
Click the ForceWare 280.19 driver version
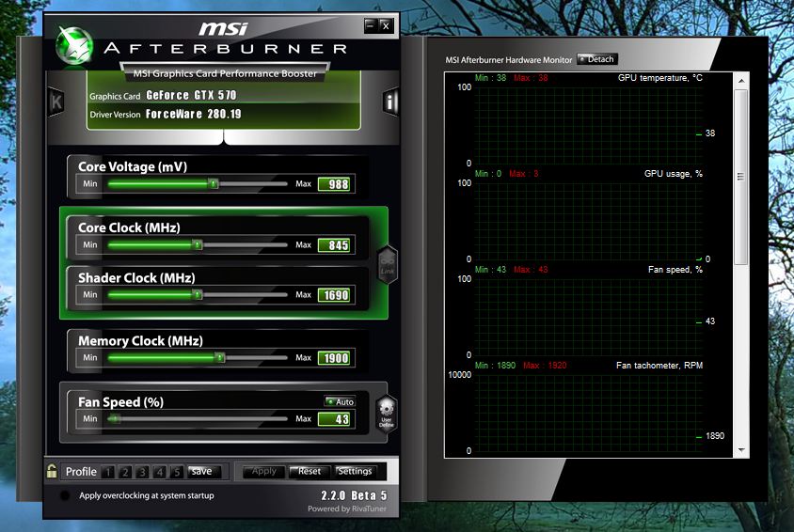194,114
